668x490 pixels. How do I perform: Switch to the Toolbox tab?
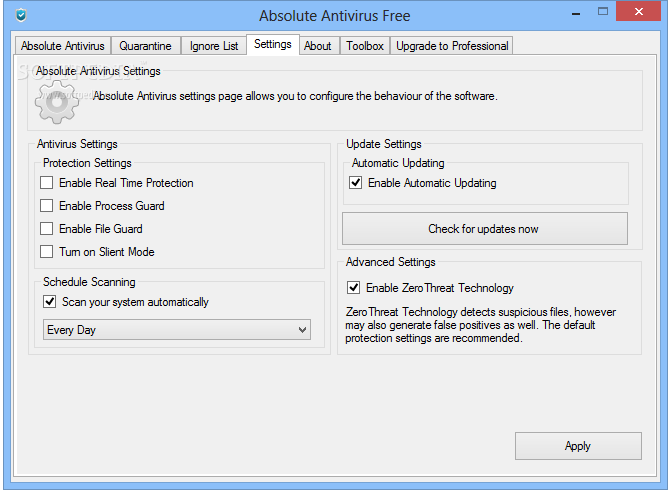[x=365, y=46]
